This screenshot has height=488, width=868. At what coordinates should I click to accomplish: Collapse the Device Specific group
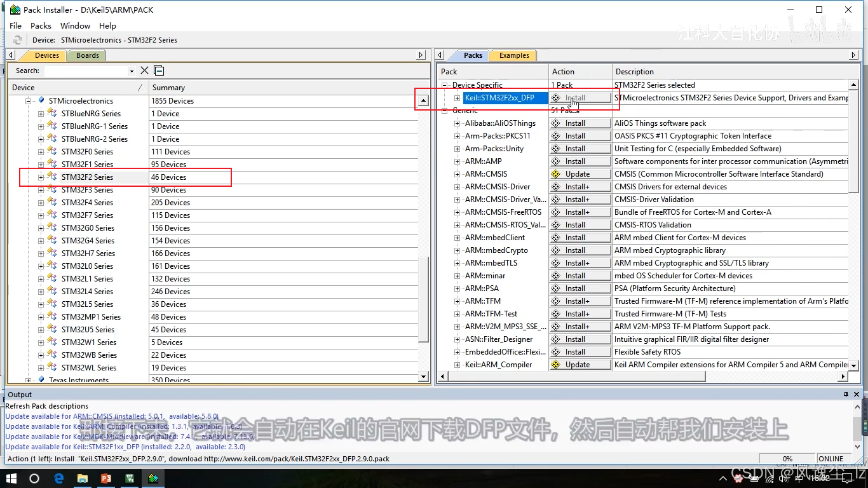pos(445,85)
